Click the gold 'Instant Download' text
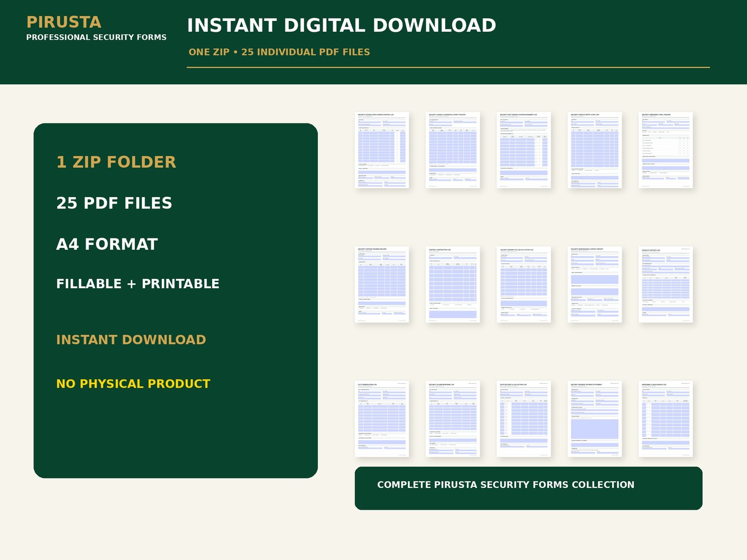The width and height of the screenshot is (747, 560). (131, 340)
